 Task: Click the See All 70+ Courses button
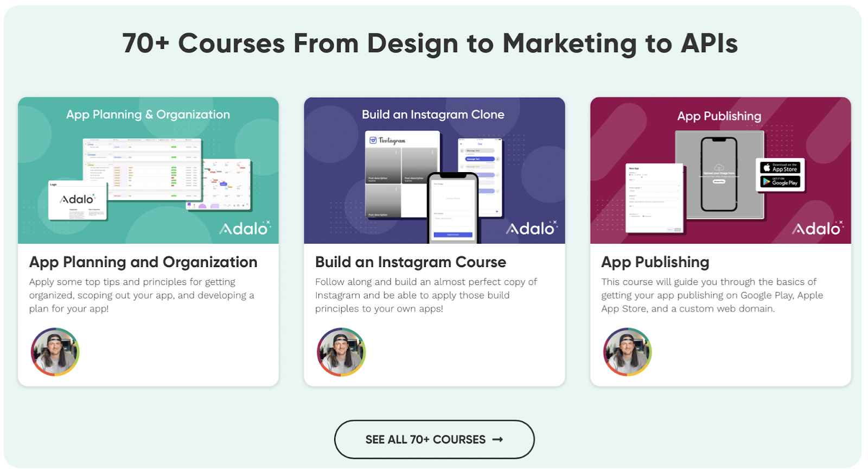pos(434,439)
